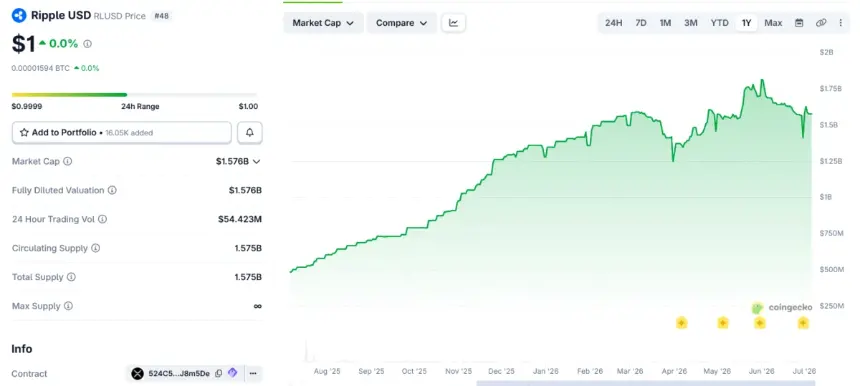Click the yellow event marker near April '26
Screen dimensions: 860x386
(x=681, y=323)
